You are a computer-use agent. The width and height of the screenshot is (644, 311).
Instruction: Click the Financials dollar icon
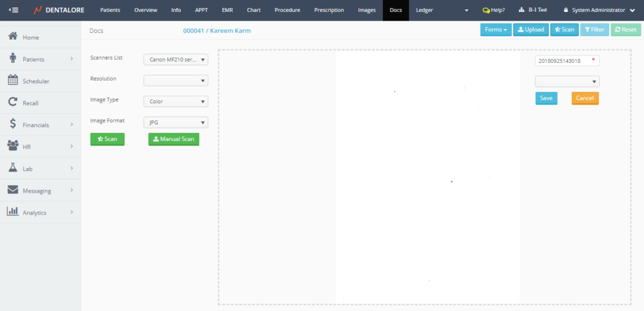coord(13,124)
